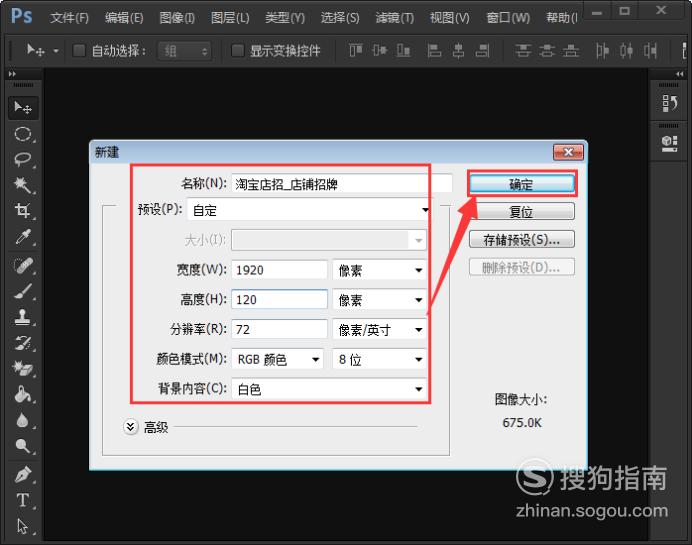Click distribute left edges icon
The height and width of the screenshot is (545, 692).
(602, 50)
